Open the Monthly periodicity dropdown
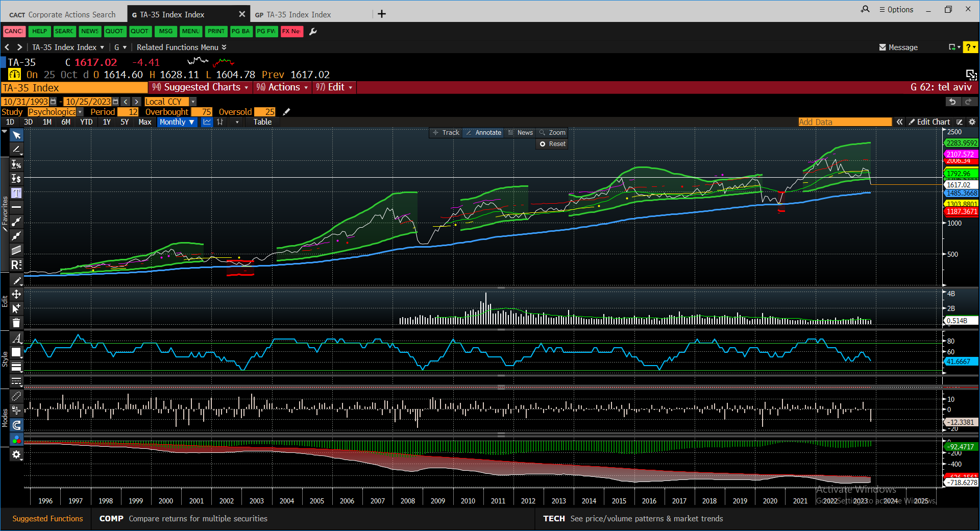Screen dimensions: 980x531 tap(177, 122)
